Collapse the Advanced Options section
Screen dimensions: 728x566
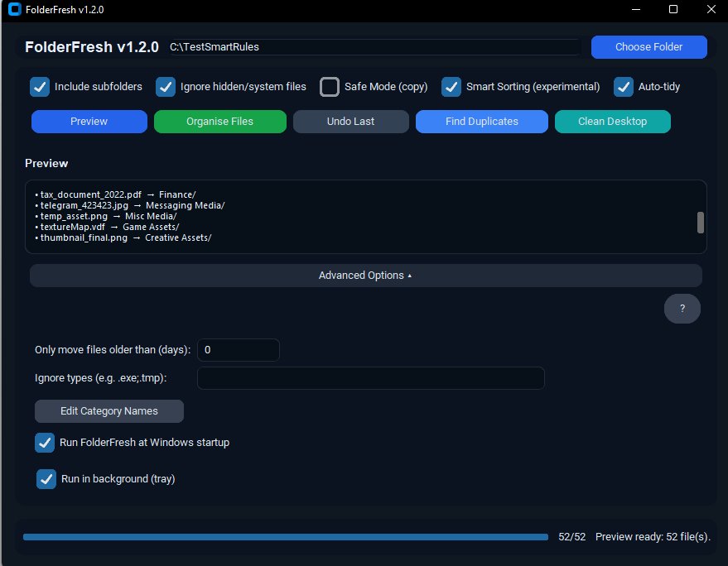pyautogui.click(x=365, y=275)
